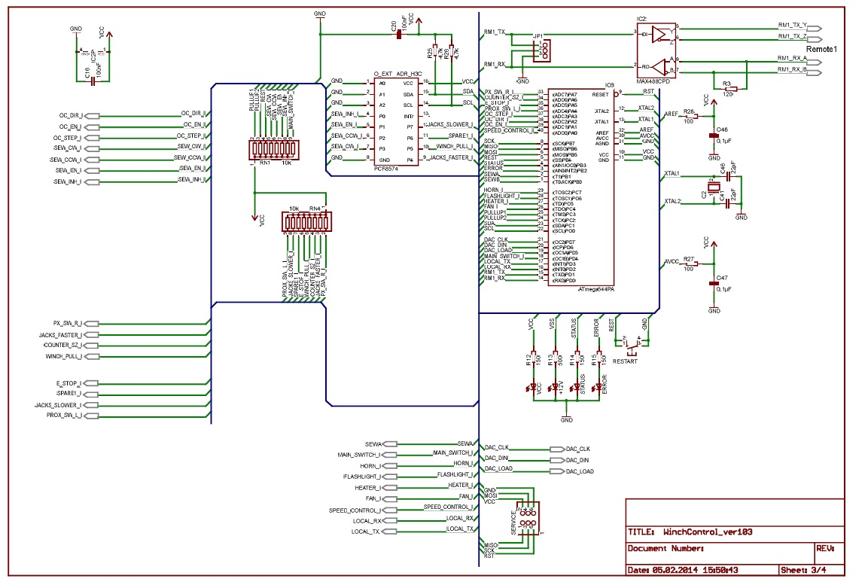868x588 pixels.
Task: Click the RM1_TX_Y off-sheet port
Action: tap(815, 29)
